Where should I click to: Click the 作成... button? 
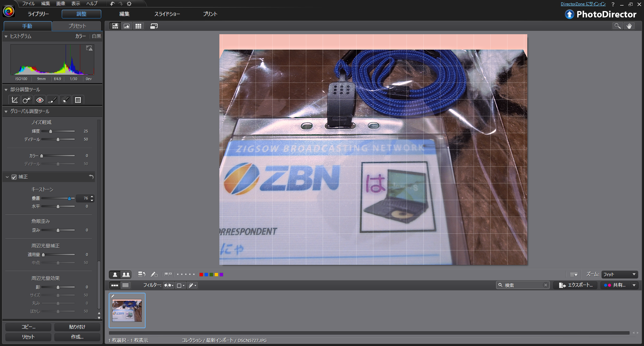pyautogui.click(x=77, y=337)
